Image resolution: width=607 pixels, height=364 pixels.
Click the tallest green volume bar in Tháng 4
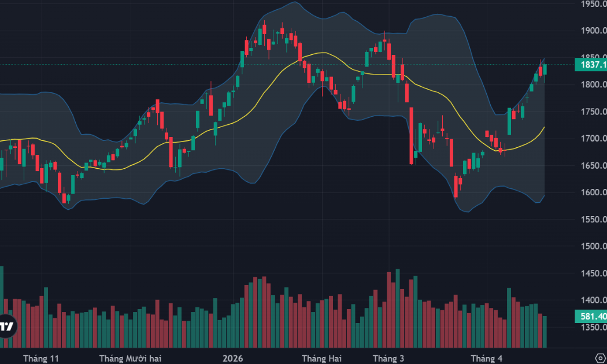(x=509, y=318)
